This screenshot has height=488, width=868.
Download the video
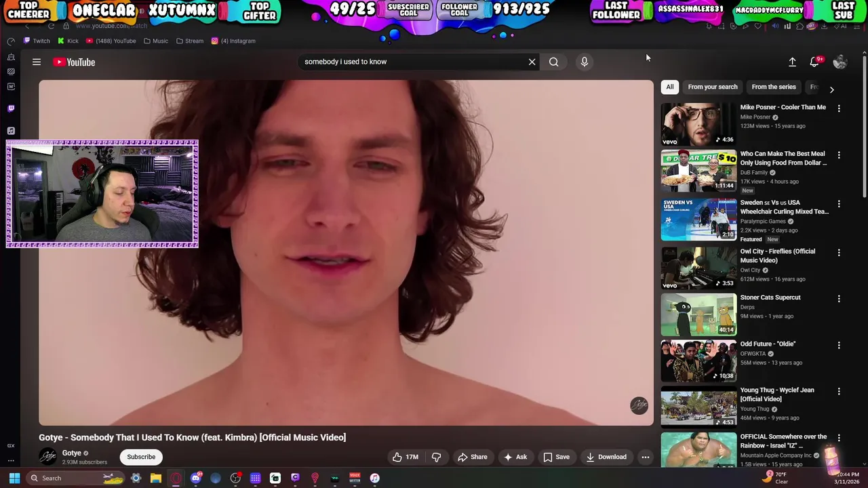point(606,457)
